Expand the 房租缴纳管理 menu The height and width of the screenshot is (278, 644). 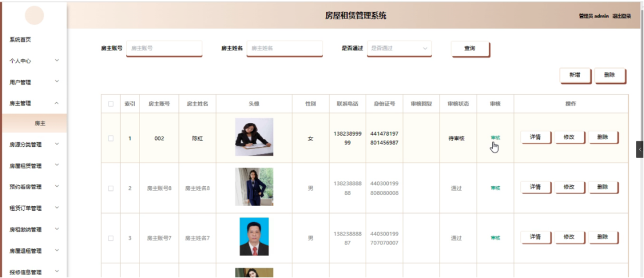(34, 229)
